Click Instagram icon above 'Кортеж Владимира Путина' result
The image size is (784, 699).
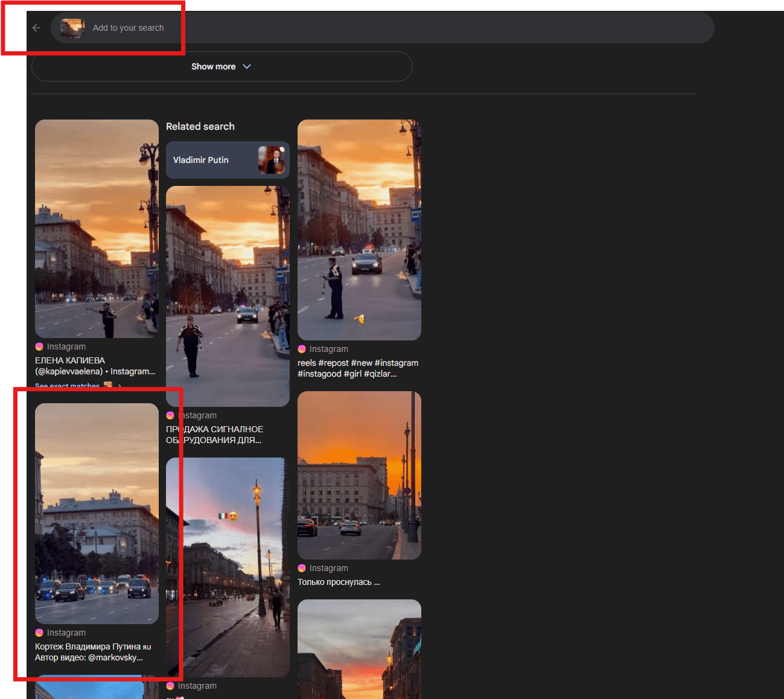point(39,633)
